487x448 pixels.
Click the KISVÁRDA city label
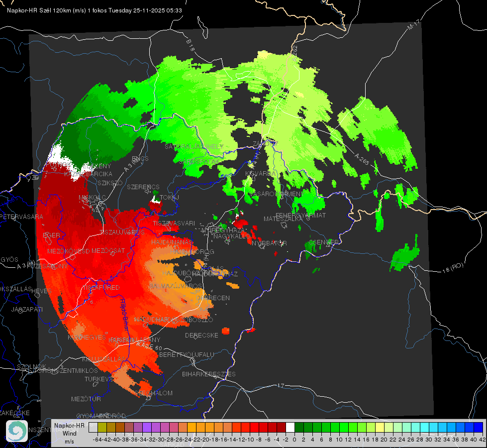(261, 173)
